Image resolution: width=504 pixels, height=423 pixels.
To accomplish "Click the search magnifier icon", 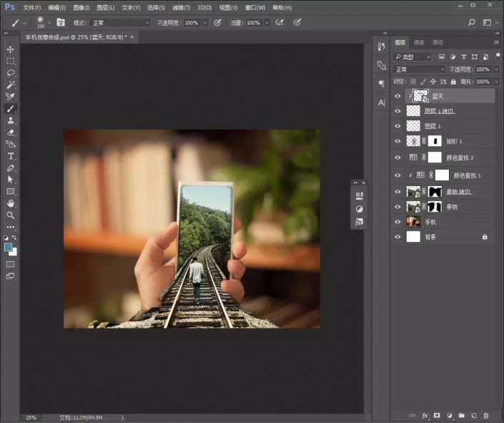I will click(x=472, y=22).
